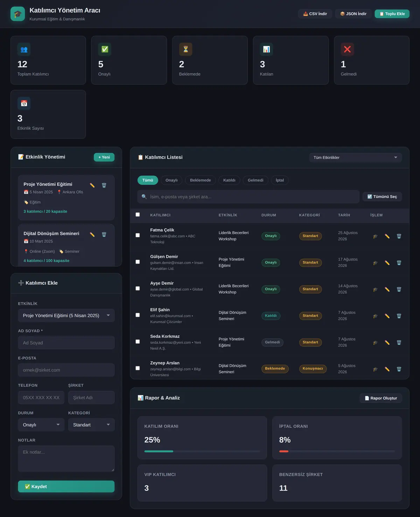This screenshot has height=517, width=420.
Task: Click graduation cap icon in Fatma Çelik row
Action: point(375,236)
